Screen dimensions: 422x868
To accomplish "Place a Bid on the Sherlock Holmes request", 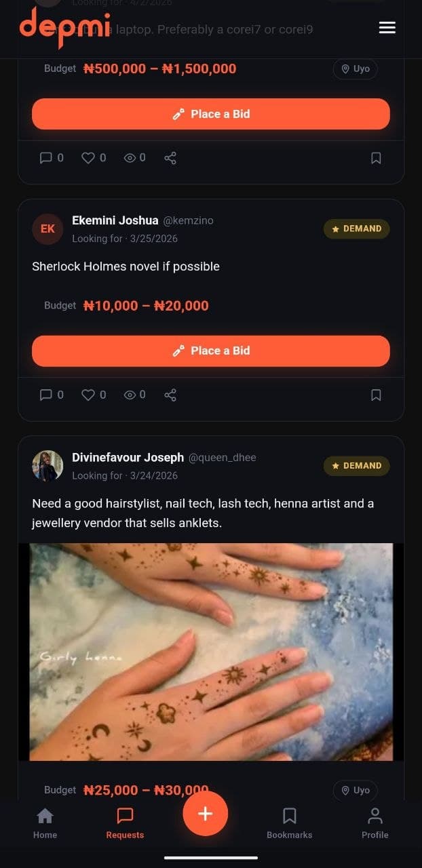I will [x=211, y=351].
